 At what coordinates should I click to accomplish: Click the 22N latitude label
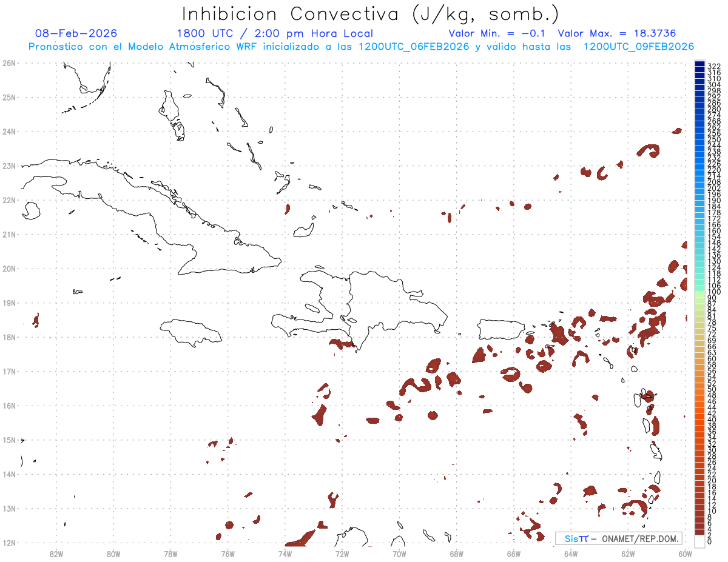click(x=8, y=199)
